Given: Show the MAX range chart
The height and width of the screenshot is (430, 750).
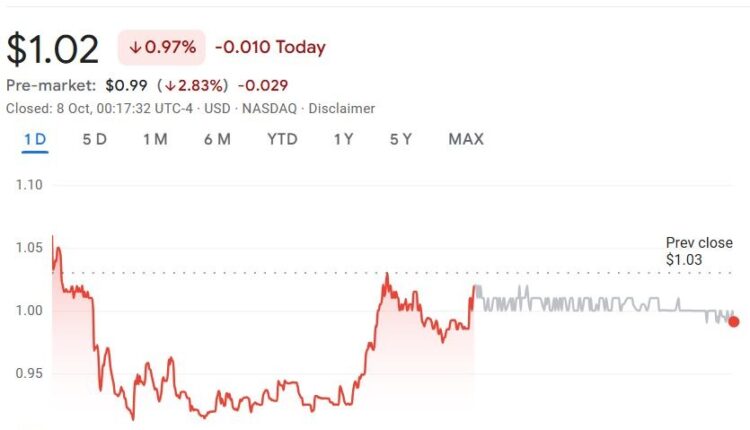Looking at the screenshot, I should click(466, 139).
